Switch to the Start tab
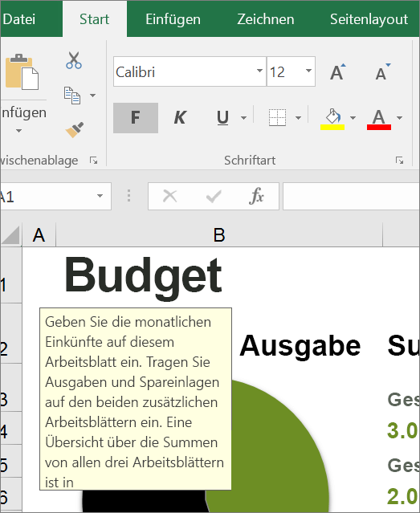The height and width of the screenshot is (513, 420). [x=94, y=19]
